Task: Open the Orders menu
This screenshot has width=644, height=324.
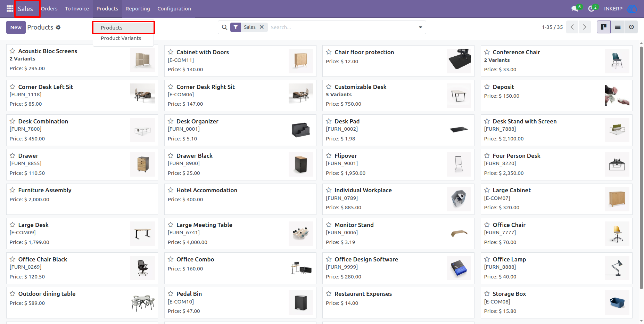Action: coord(49,9)
